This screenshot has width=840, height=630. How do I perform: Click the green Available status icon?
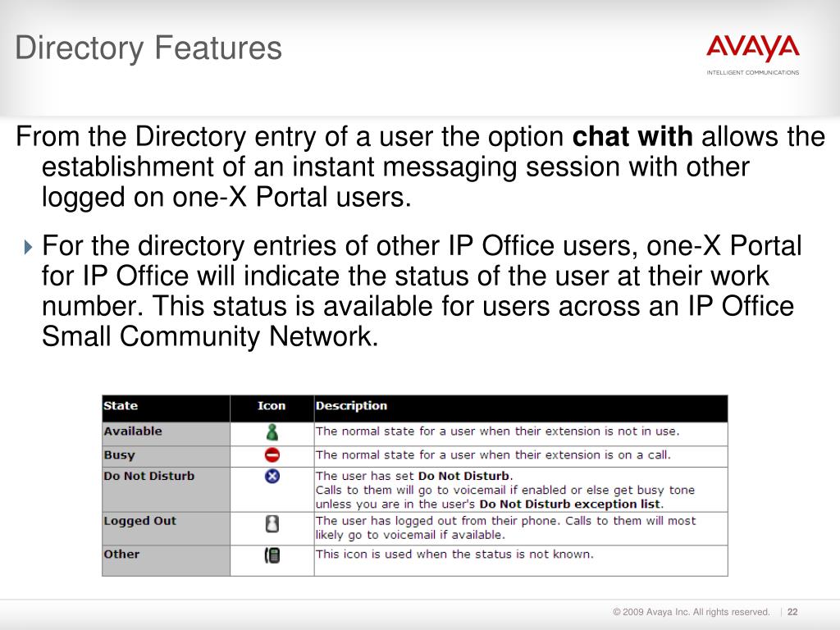272,431
